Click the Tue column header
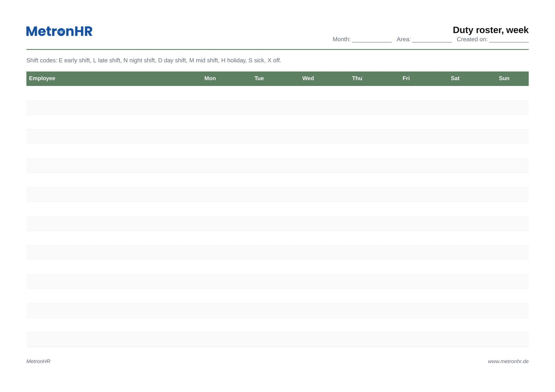This screenshot has height=392, width=555. click(259, 78)
